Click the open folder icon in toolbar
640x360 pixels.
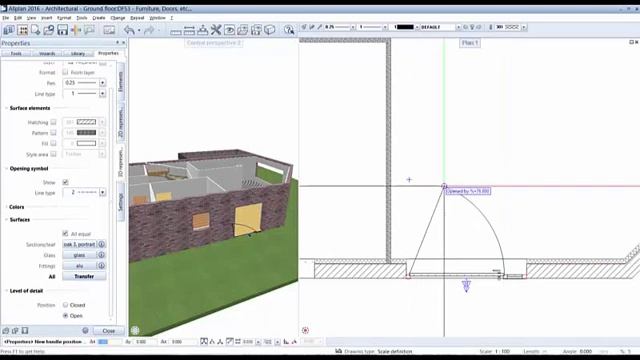click(x=49, y=30)
